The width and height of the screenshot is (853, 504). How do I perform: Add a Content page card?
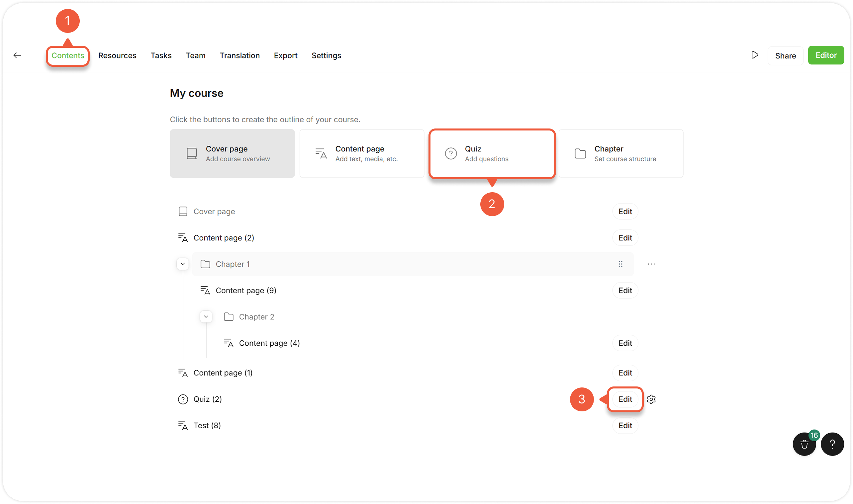click(x=362, y=153)
